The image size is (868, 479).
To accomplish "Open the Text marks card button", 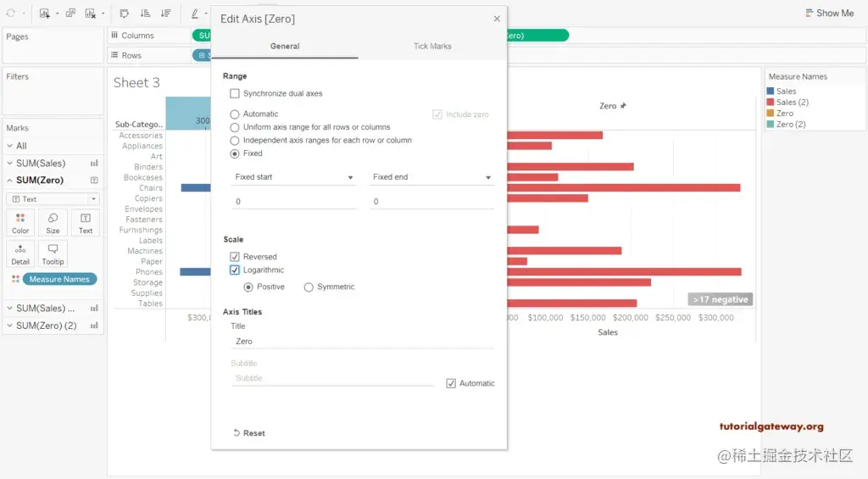I will (86, 223).
